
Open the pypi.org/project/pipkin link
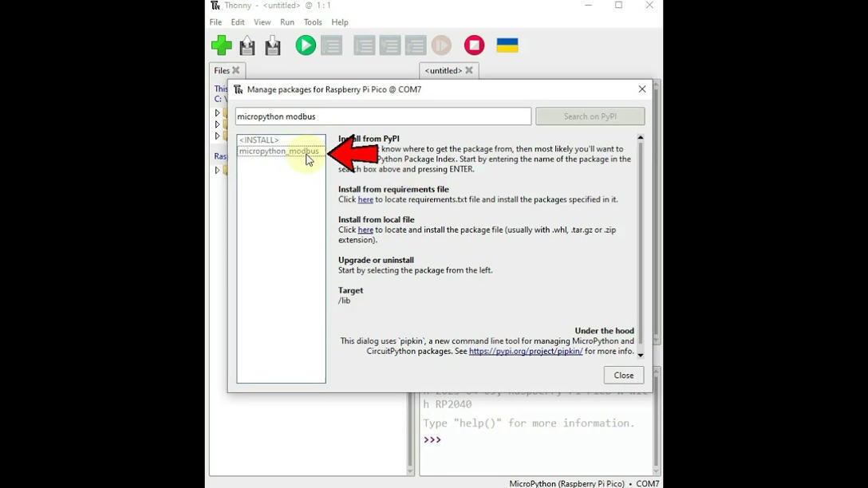pyautogui.click(x=526, y=351)
